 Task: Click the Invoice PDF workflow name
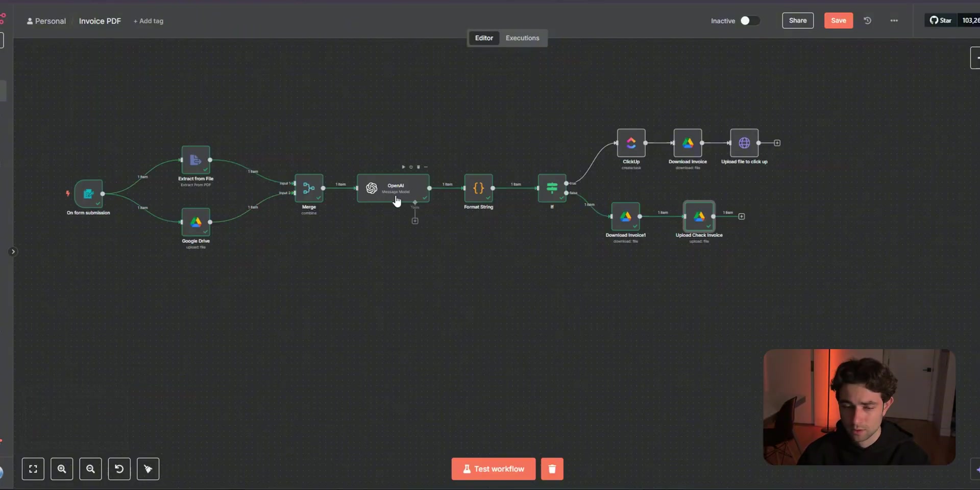100,21
